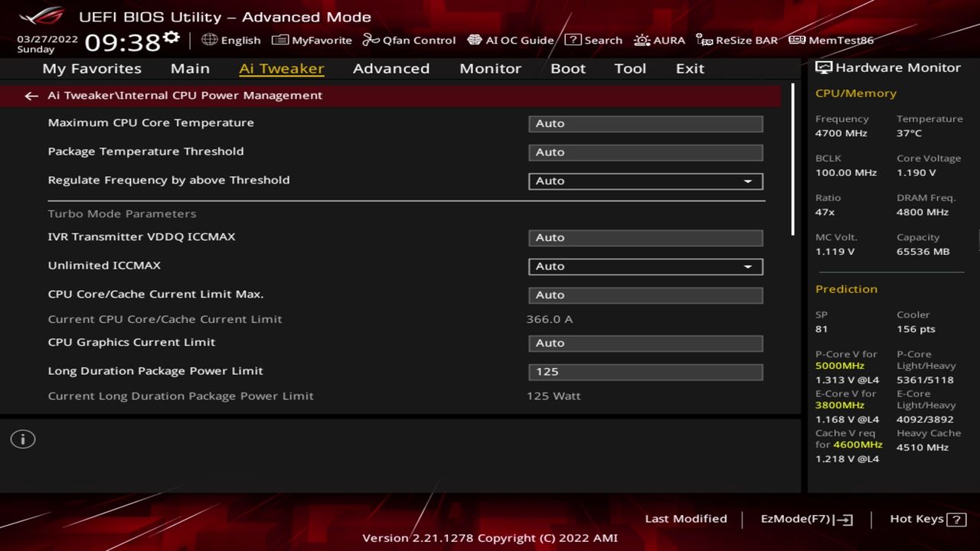Select Maximum CPU Core Temperature label

pos(151,122)
